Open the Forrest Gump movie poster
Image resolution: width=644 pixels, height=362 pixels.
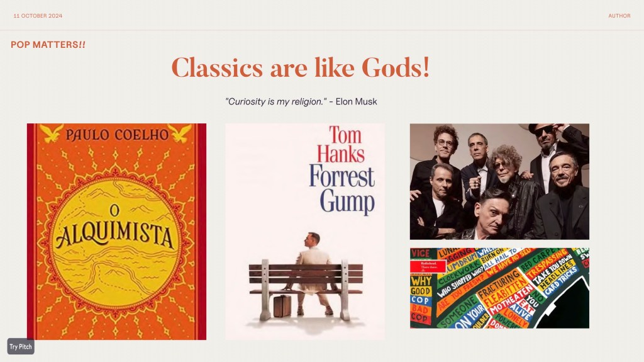tap(305, 232)
